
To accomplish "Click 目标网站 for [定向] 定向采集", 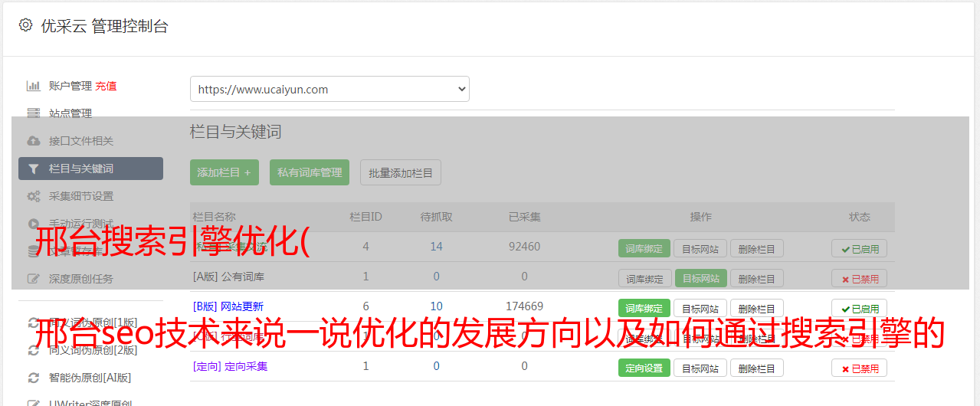I will (700, 368).
